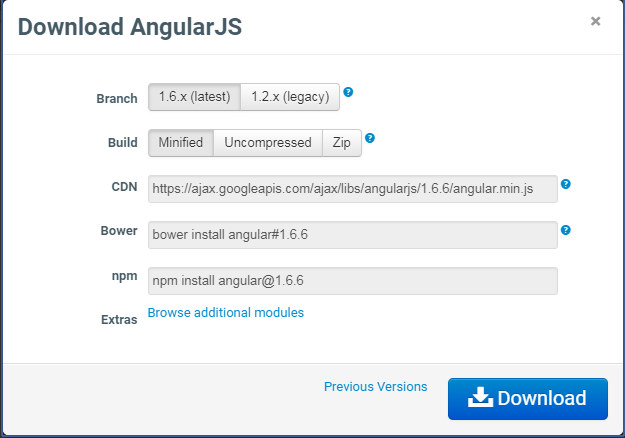The image size is (625, 438).
Task: Click the npm install command field
Action: point(353,281)
